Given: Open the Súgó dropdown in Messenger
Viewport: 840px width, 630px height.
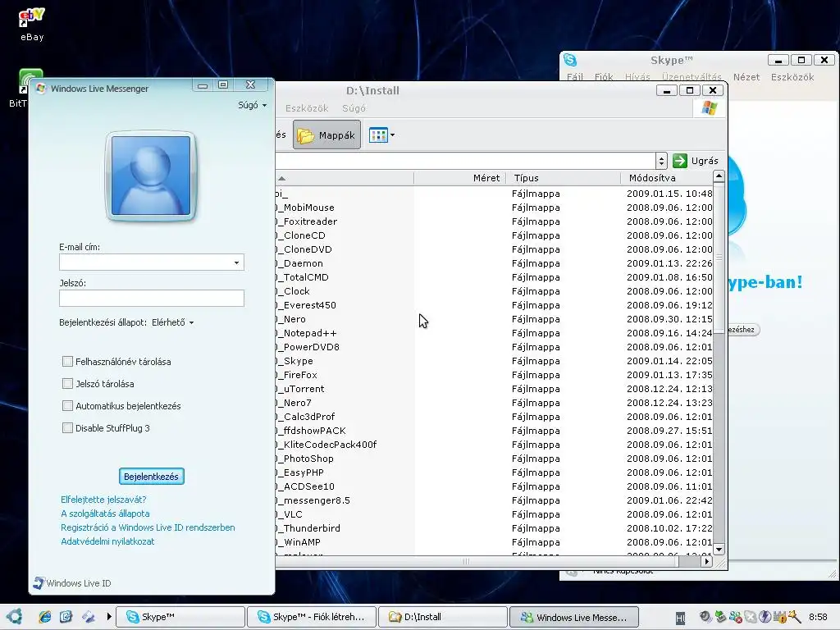Looking at the screenshot, I should [253, 105].
